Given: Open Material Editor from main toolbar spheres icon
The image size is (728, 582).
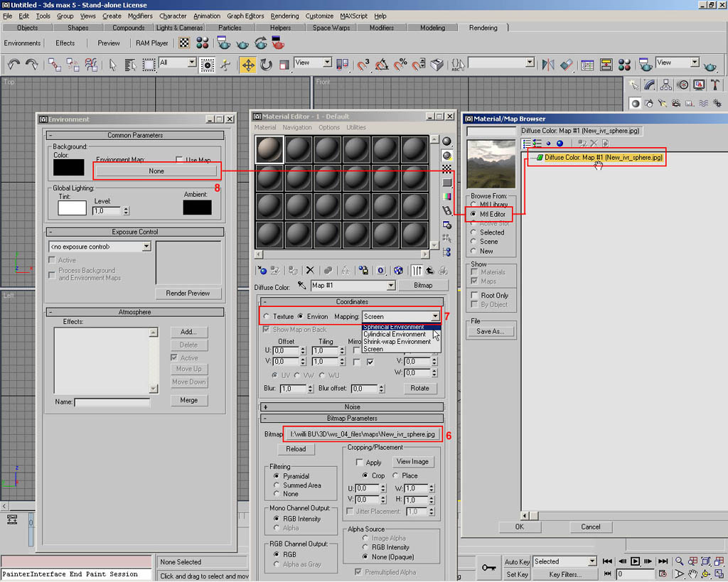Looking at the screenshot, I should 624,65.
